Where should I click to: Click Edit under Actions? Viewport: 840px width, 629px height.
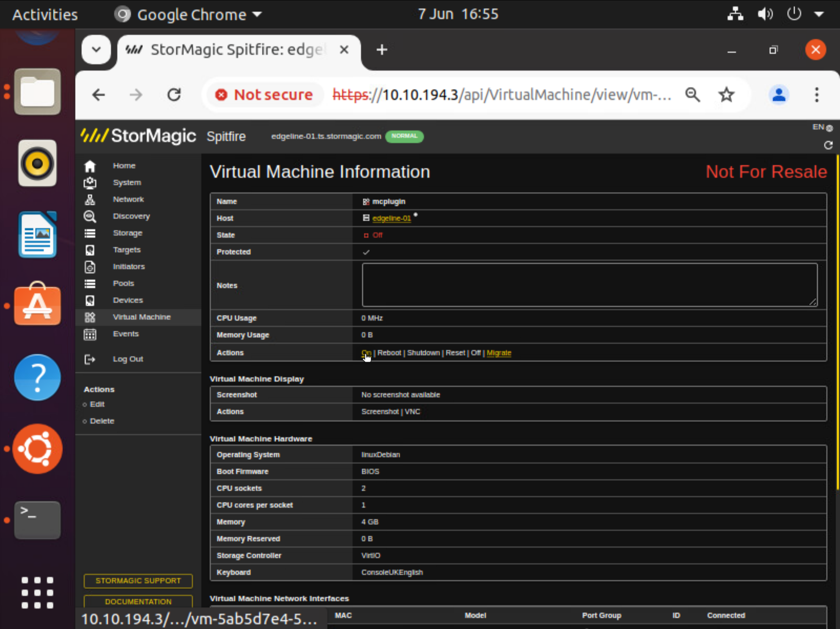point(97,405)
